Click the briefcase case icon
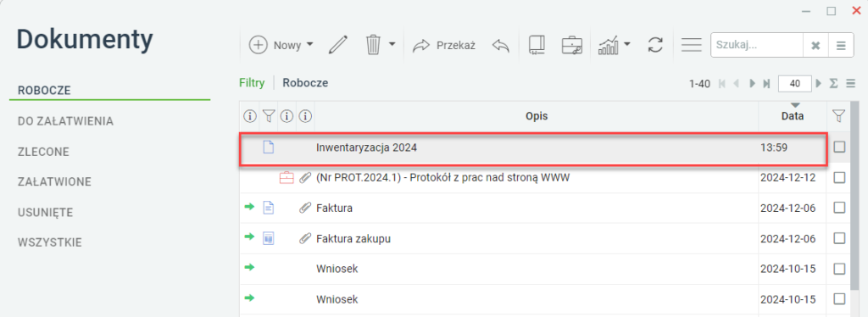The image size is (868, 317). (x=572, y=46)
